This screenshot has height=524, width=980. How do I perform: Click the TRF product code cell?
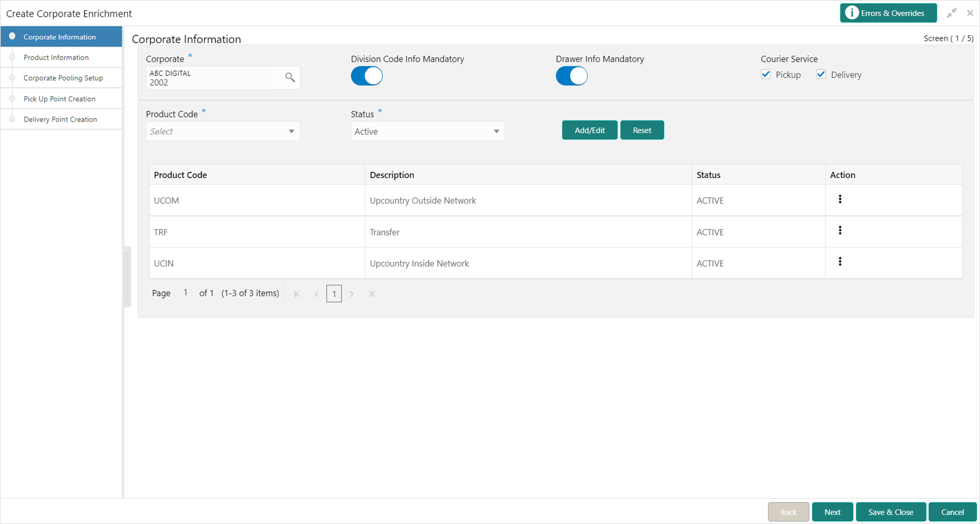point(257,232)
